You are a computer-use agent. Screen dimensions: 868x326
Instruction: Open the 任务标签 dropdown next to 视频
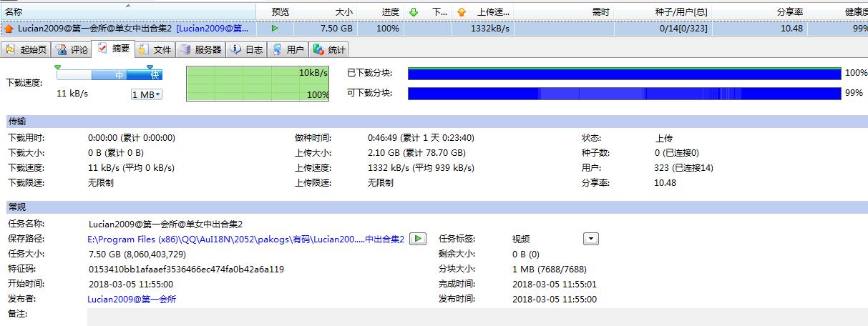591,239
